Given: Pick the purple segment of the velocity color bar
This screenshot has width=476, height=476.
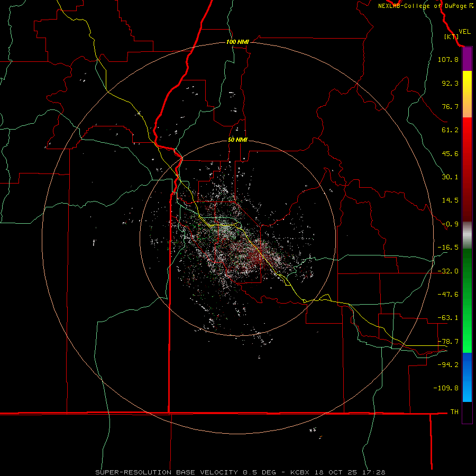Looking at the screenshot, I should [x=467, y=59].
